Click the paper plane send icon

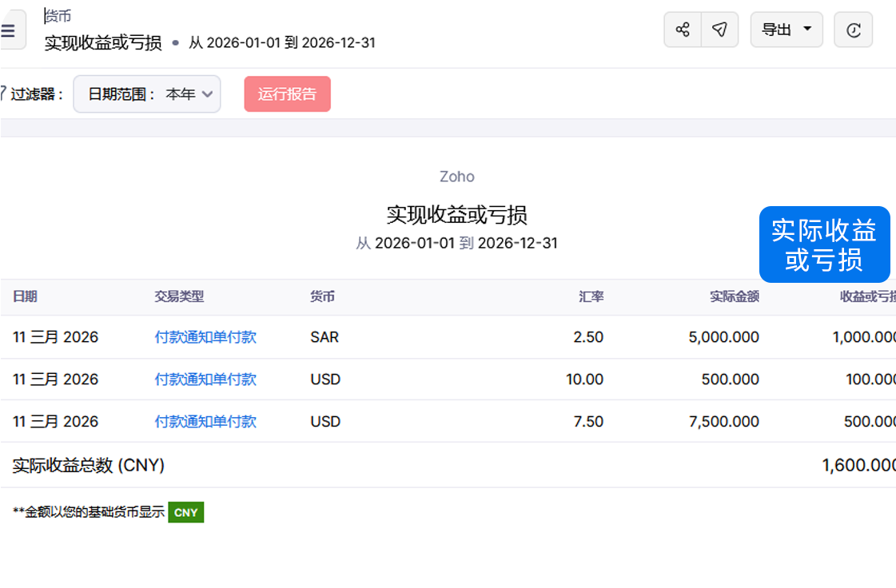point(720,30)
